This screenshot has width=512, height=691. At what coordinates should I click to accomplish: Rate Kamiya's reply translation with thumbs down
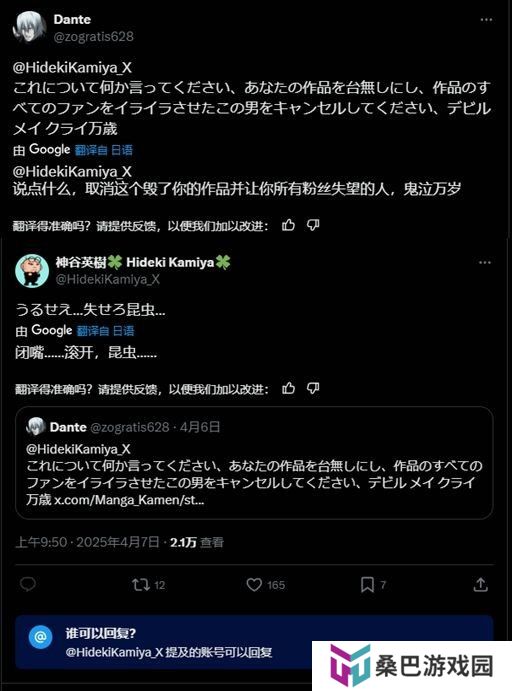click(x=313, y=388)
